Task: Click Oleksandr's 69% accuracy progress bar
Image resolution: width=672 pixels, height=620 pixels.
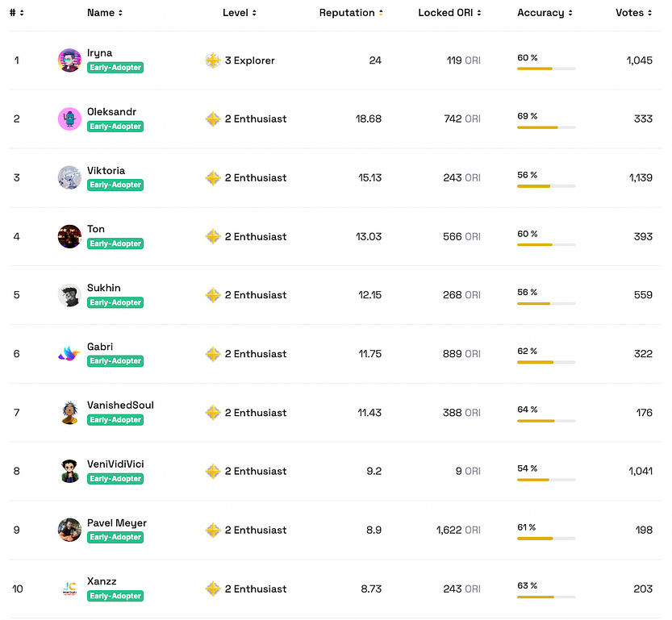Action: tap(546, 127)
